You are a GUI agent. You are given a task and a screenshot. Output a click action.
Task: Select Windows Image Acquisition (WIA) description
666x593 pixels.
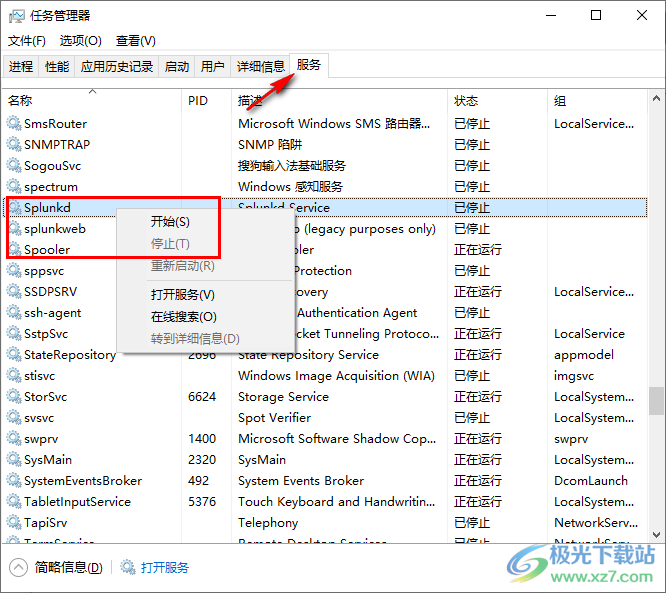pyautogui.click(x=336, y=376)
